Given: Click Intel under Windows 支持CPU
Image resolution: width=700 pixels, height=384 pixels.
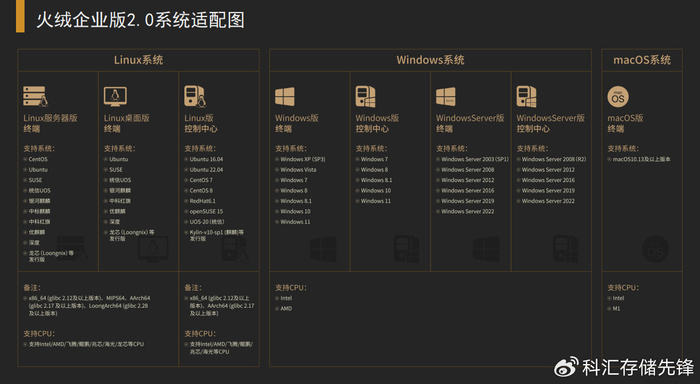Looking at the screenshot, I should tap(286, 298).
